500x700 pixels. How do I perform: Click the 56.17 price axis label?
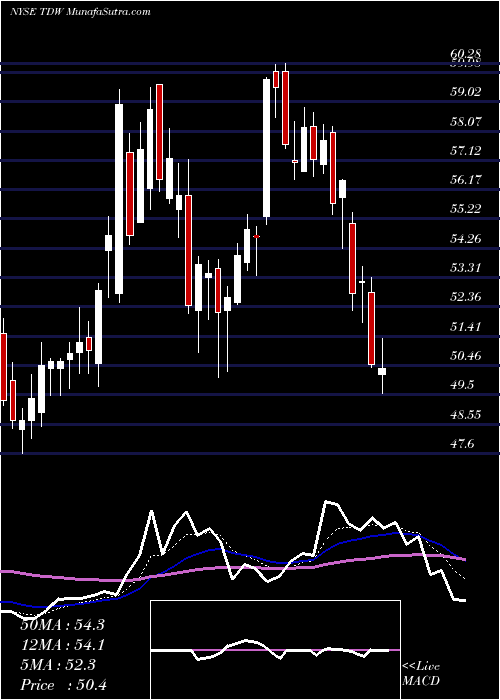click(466, 180)
